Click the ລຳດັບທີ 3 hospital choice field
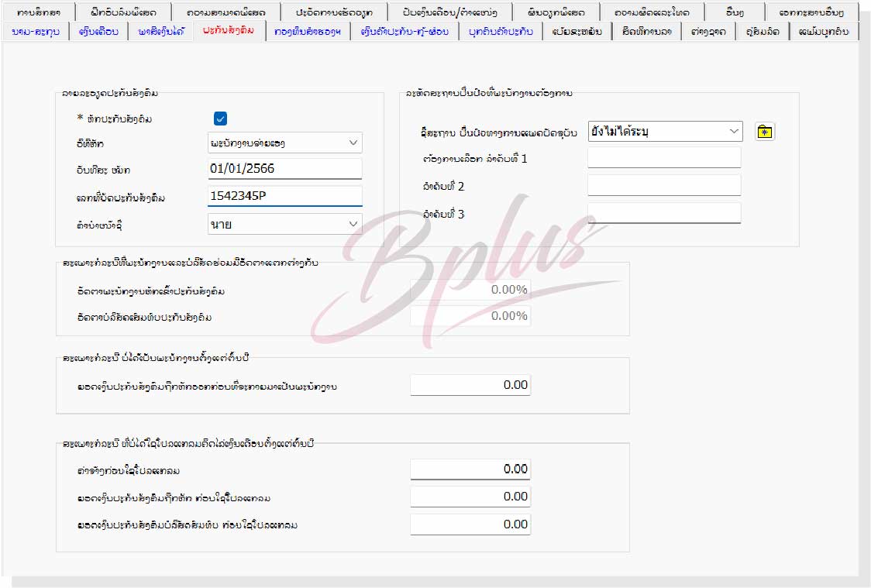871x588 pixels. click(664, 213)
